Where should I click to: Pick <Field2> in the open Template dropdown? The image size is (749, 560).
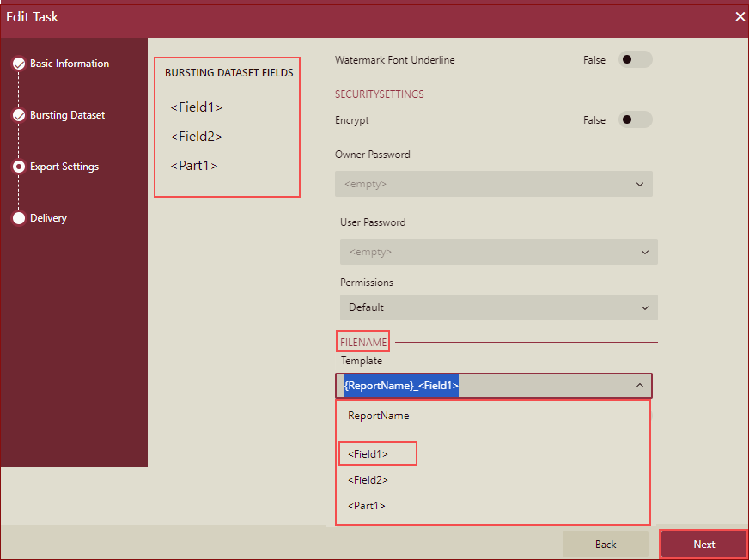(368, 479)
